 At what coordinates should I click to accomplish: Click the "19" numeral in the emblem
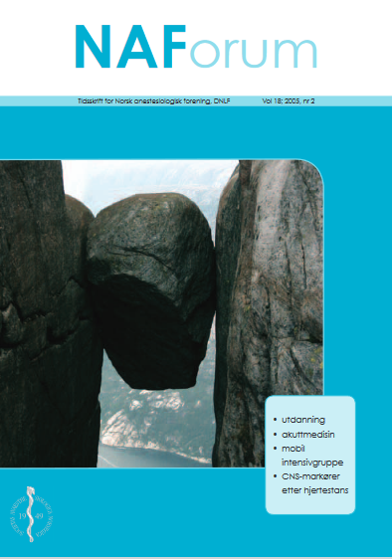point(23,515)
